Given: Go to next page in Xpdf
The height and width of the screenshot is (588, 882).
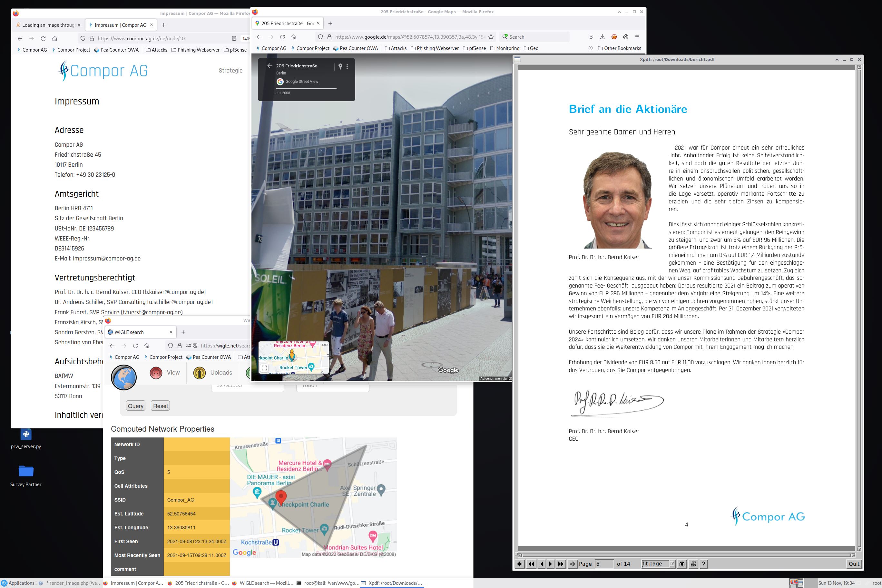Looking at the screenshot, I should tap(551, 563).
